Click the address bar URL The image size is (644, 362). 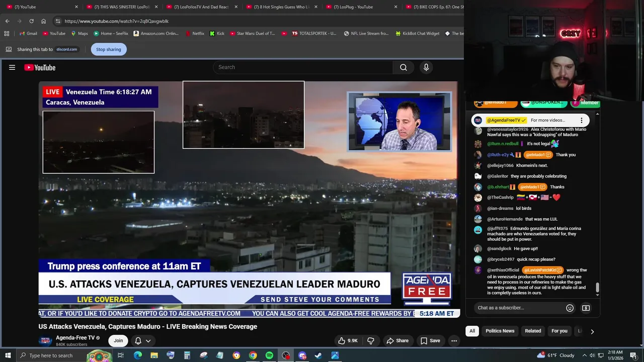[x=117, y=21]
